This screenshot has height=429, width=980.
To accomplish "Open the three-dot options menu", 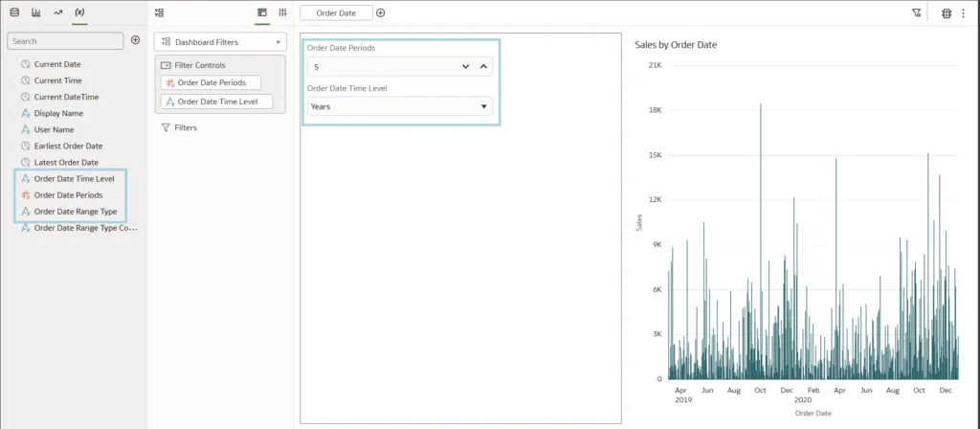I will (x=964, y=13).
